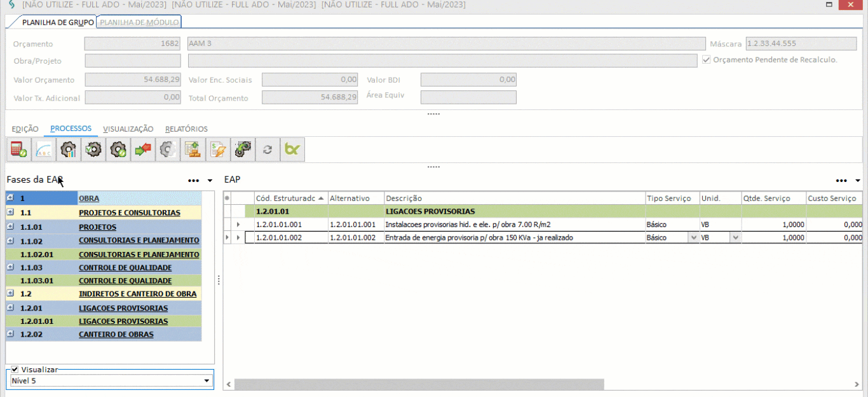Viewport: 868px width, 397px height.
Task: Open the Nível 5 dropdown
Action: point(207,381)
